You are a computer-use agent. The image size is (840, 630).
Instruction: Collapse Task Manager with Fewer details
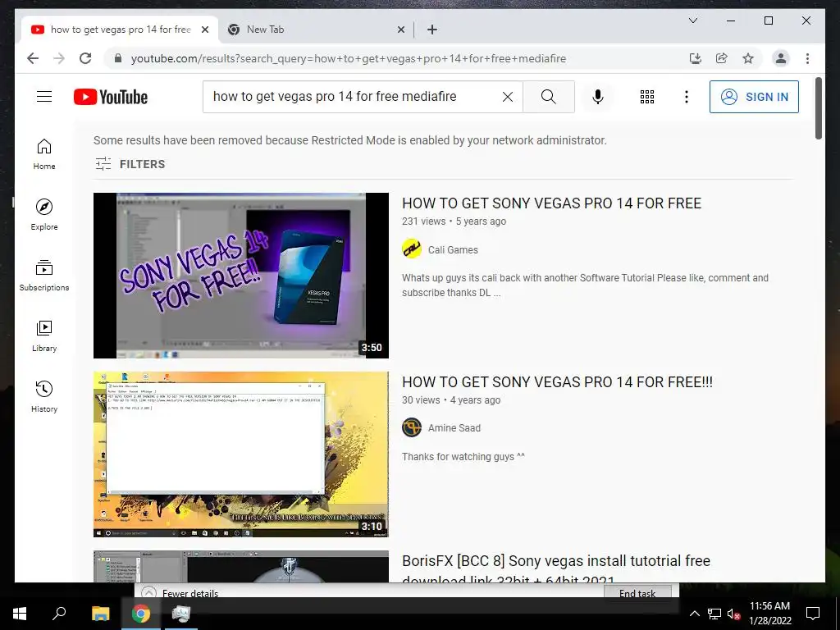(180, 593)
